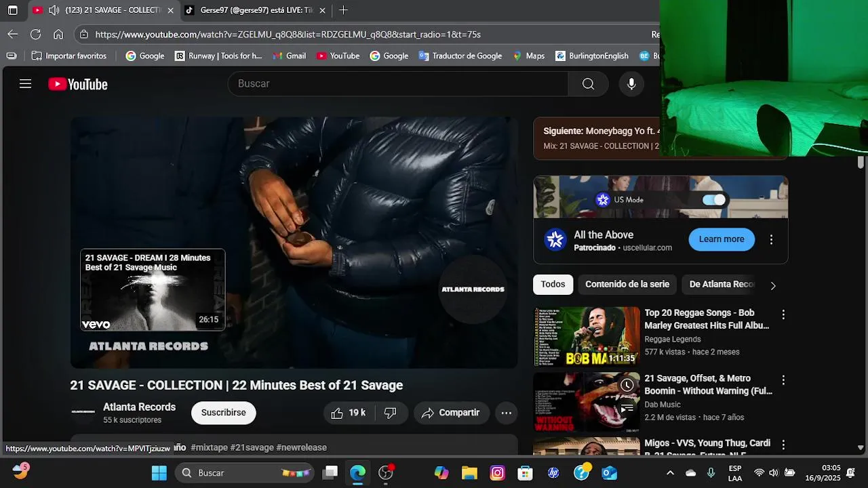View site information icon in address bar

point(83,34)
